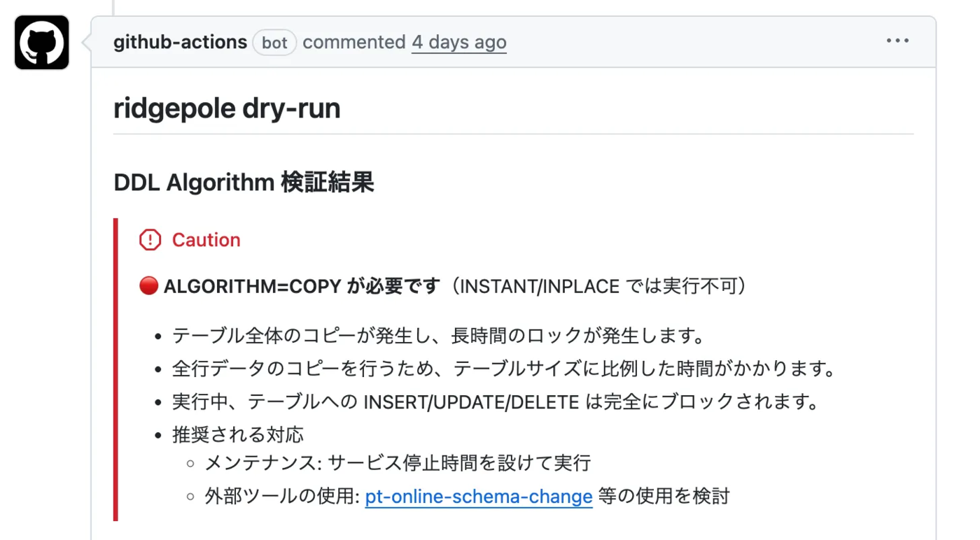This screenshot has height=540, width=980.
Task: Click the Caution octagon alert icon
Action: [150, 240]
